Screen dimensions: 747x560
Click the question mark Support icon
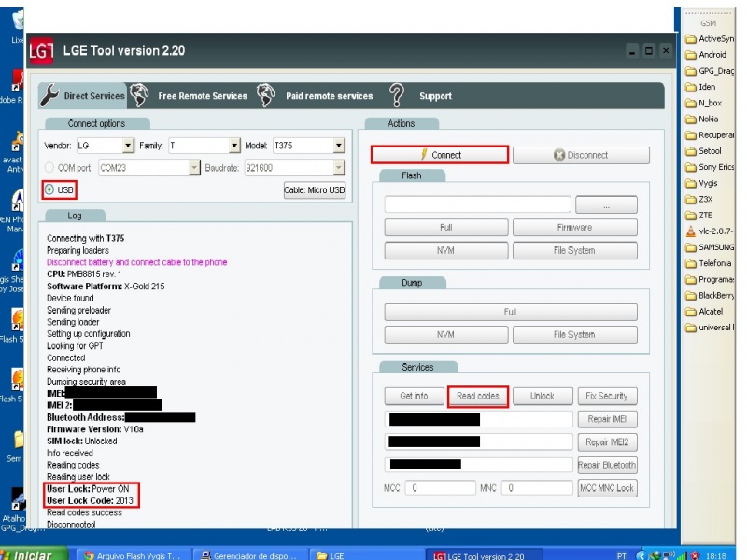point(397,95)
